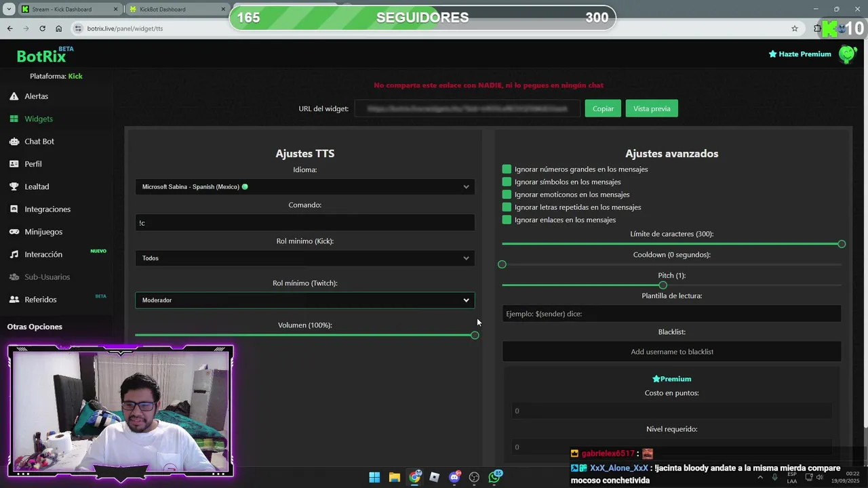Viewport: 868px width, 488px height.
Task: Open OBS Studio from taskbar
Action: [474, 477]
